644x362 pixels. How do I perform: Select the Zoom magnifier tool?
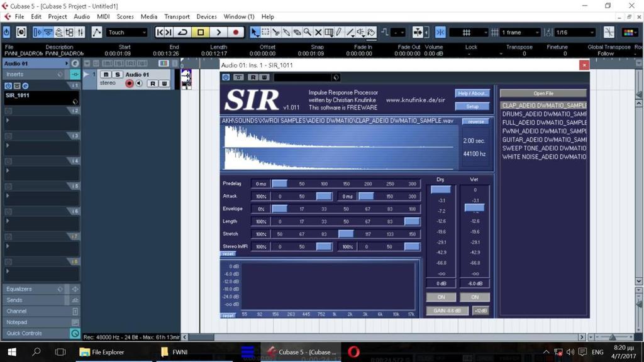[x=308, y=33]
